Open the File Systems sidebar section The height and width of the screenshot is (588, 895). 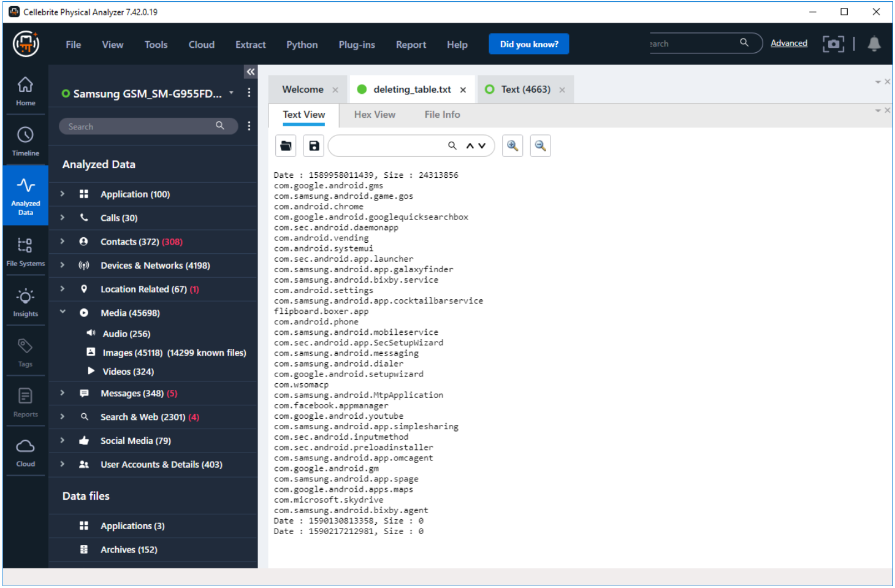pos(25,251)
